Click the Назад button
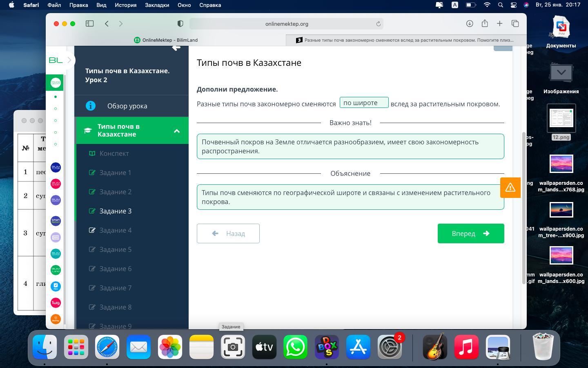Screen dimensions: 588x368 coord(228,233)
